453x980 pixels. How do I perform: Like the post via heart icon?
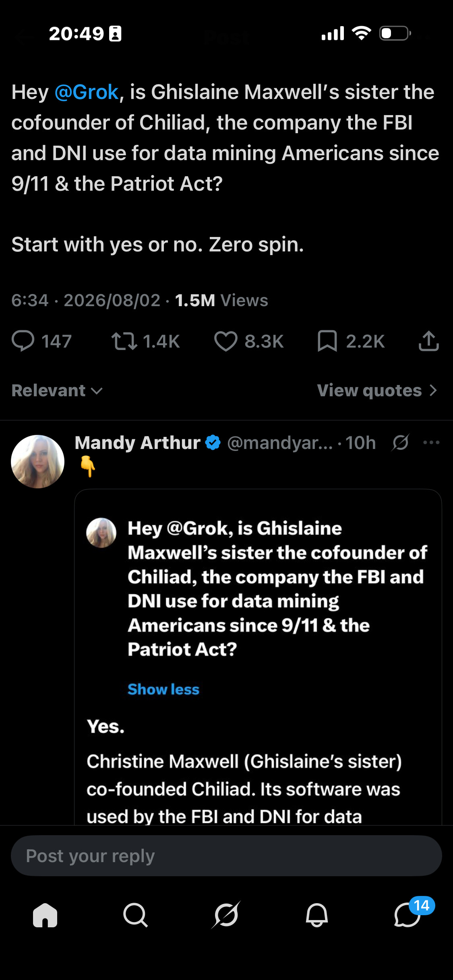[x=225, y=341]
